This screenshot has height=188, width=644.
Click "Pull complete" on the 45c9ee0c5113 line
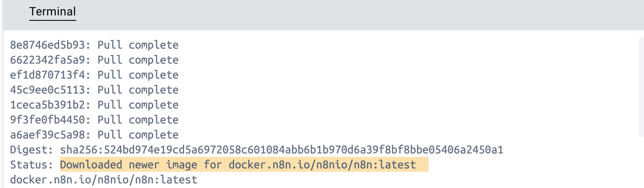[138, 90]
